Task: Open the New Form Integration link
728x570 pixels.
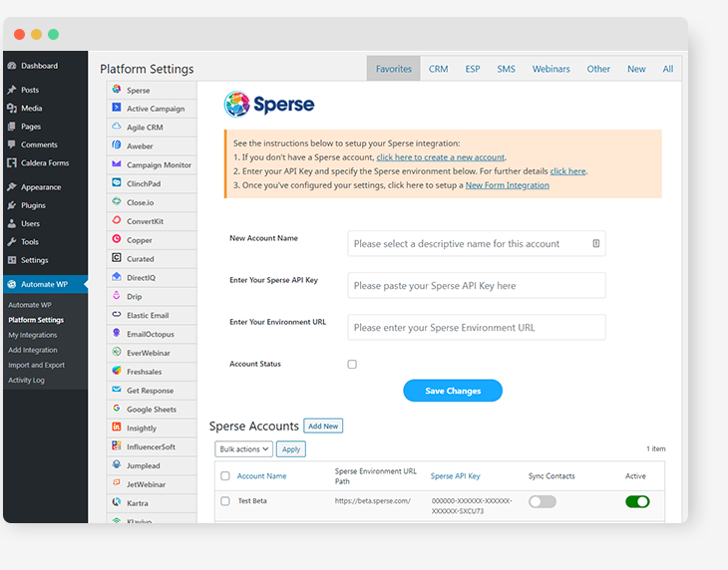Action: coord(508,185)
